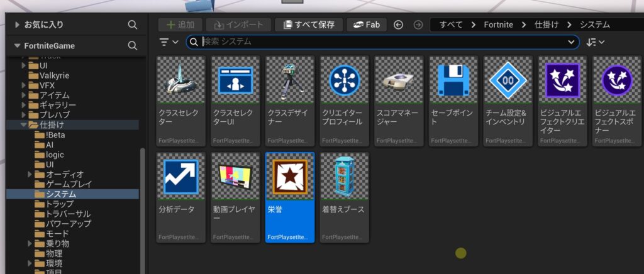Click the folder tree vertical scrollbar
The image size is (644, 274).
(x=143, y=211)
